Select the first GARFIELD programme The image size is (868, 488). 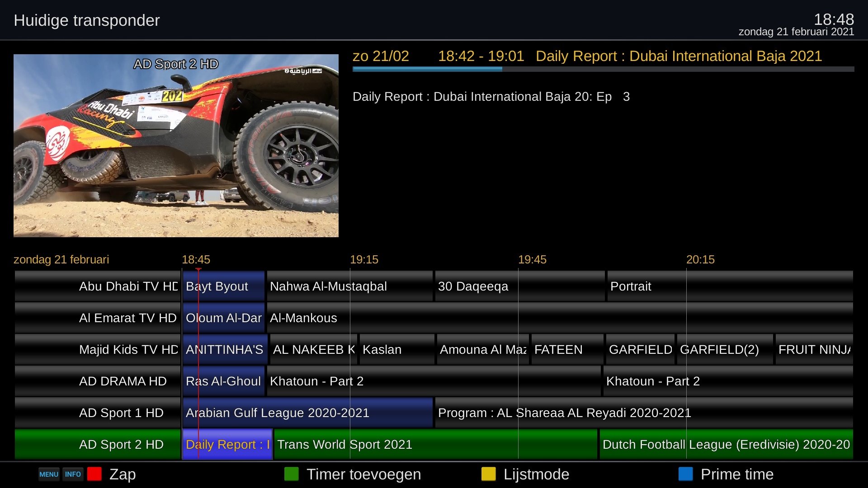[x=640, y=349]
